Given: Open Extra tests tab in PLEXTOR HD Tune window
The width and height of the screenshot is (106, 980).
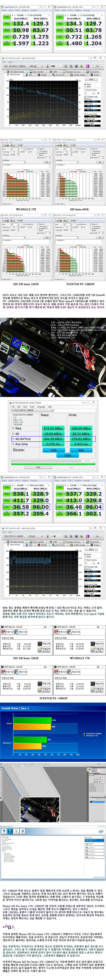Looking at the screenshot, I should pyautogui.click(x=93, y=542).
